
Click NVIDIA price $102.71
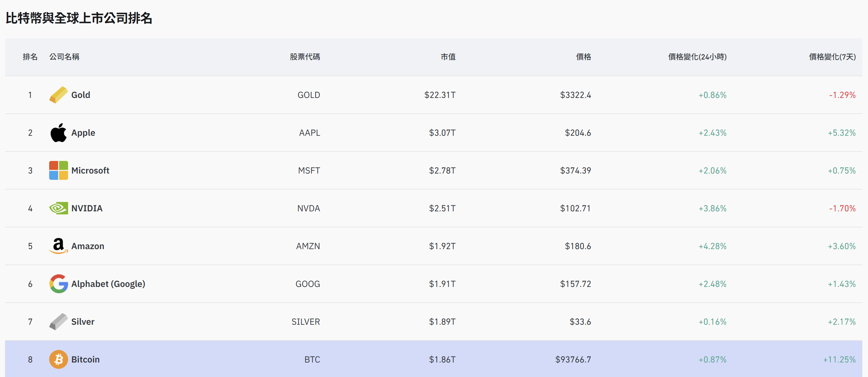point(576,208)
